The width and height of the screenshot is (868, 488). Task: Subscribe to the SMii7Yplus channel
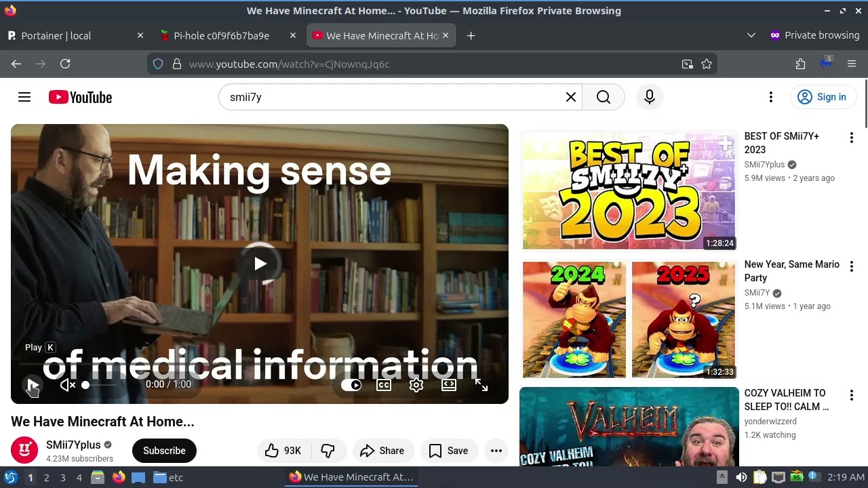click(x=164, y=451)
